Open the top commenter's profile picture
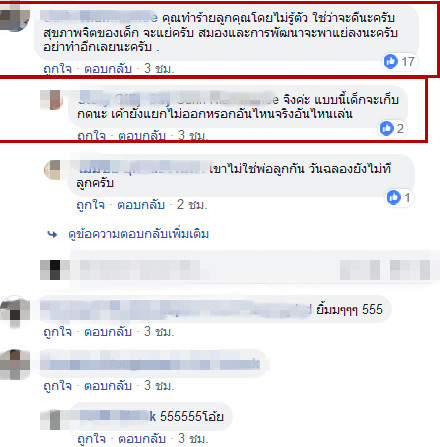440x447 pixels. 14,20
